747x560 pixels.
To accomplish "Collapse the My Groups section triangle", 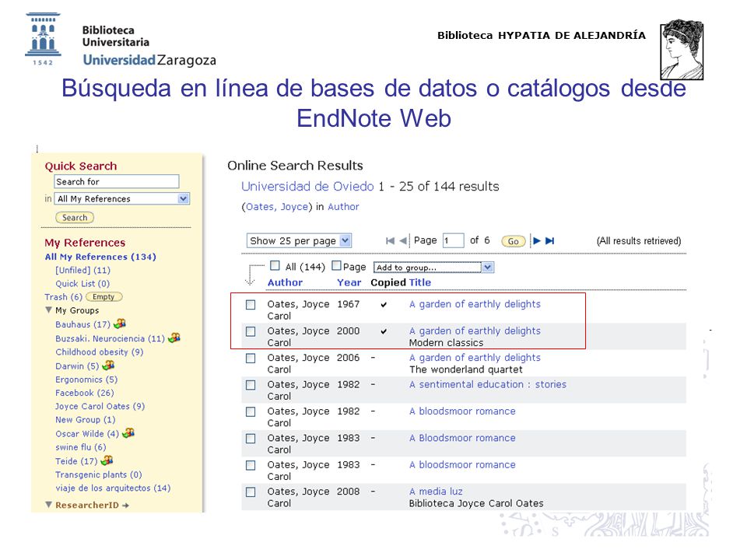I will tap(48, 310).
